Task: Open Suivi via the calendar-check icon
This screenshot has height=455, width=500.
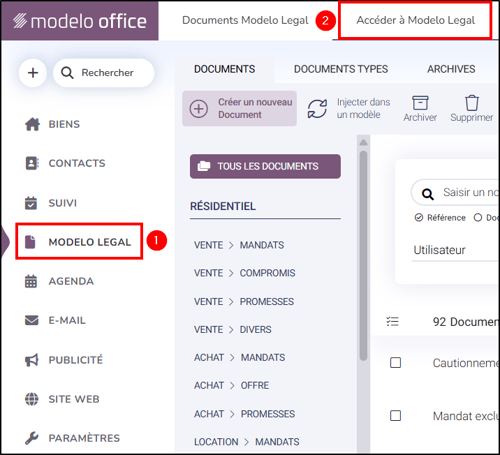Action: pos(31,203)
